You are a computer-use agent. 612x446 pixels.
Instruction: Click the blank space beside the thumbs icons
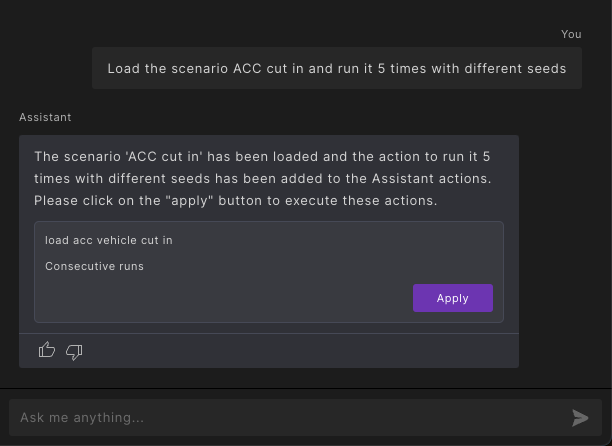pyautogui.click(x=300, y=350)
